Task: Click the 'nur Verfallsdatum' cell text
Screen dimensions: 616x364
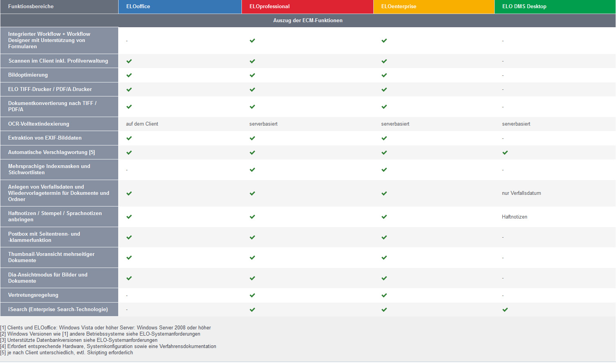Action: coord(521,193)
